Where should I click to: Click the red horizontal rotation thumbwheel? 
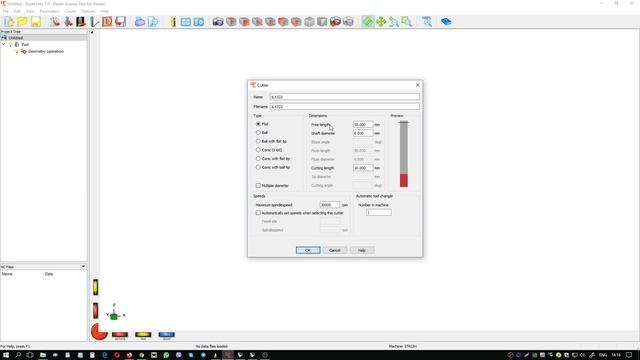tap(120, 335)
